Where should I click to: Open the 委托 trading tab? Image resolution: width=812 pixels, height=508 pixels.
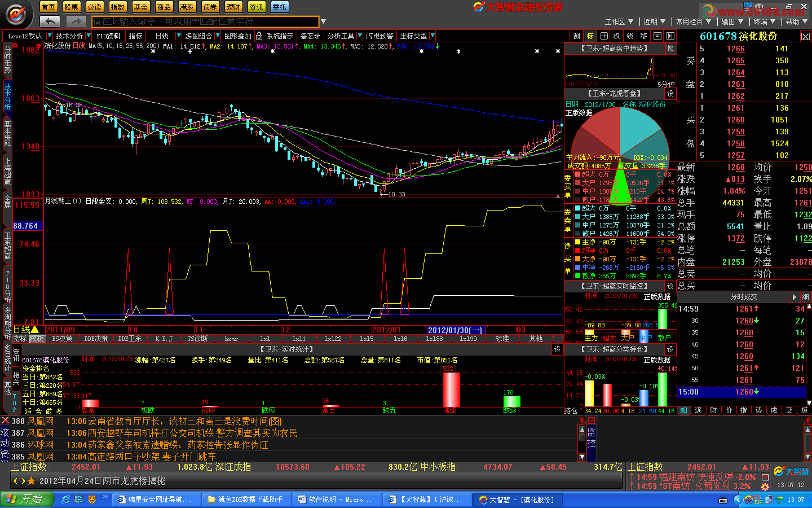click(280, 7)
